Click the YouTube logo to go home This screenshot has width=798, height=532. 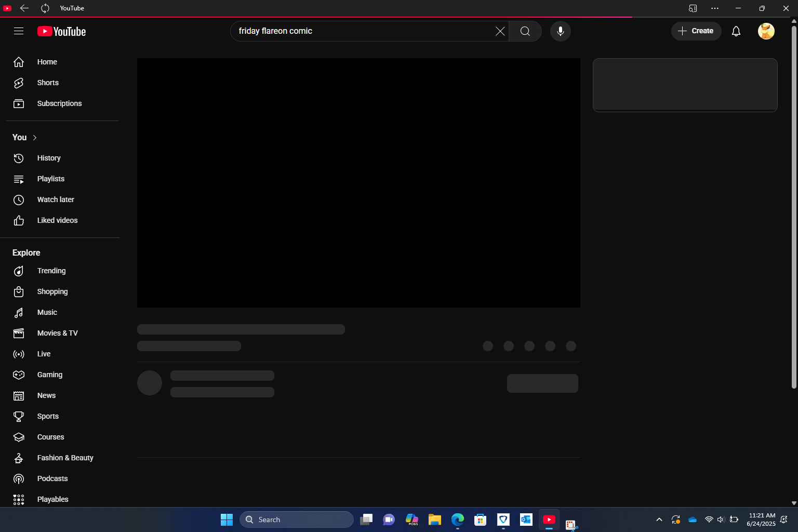[61, 31]
